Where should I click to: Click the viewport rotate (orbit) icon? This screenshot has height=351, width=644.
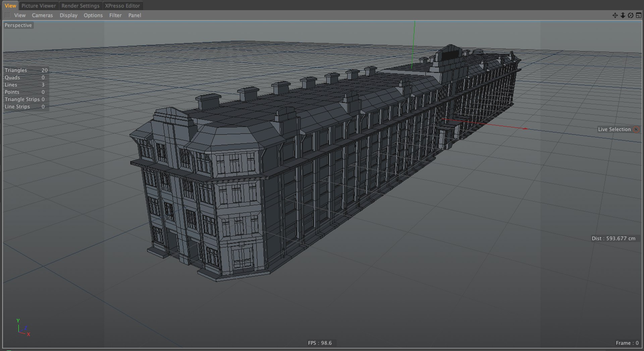631,15
